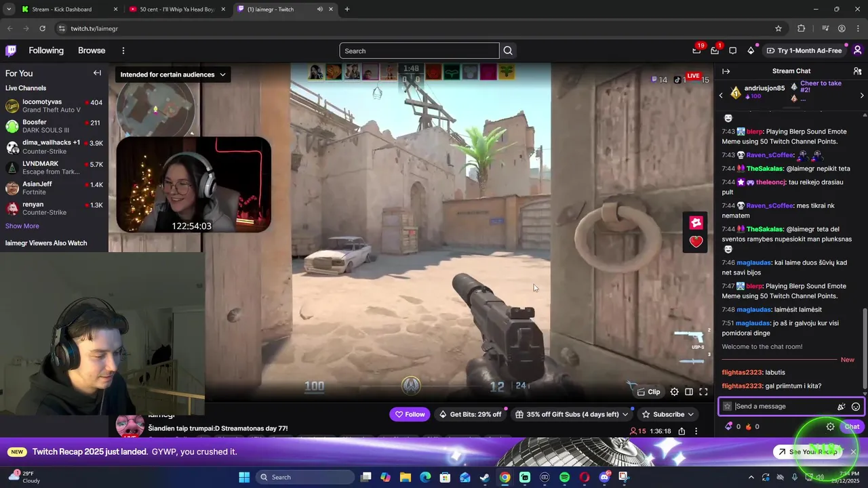Open the taskbar Search box
This screenshot has width=868, height=488.
tap(307, 477)
